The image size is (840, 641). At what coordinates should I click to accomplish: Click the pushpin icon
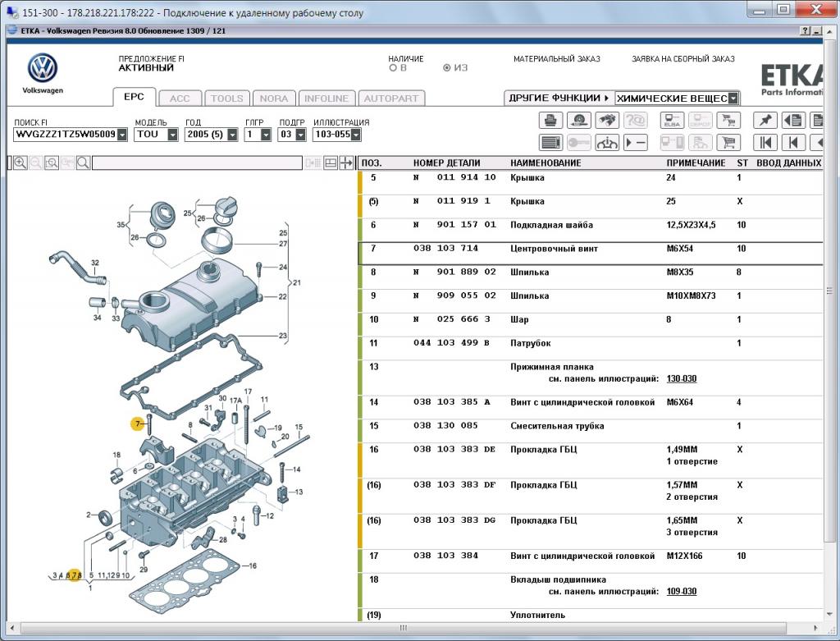[x=765, y=121]
